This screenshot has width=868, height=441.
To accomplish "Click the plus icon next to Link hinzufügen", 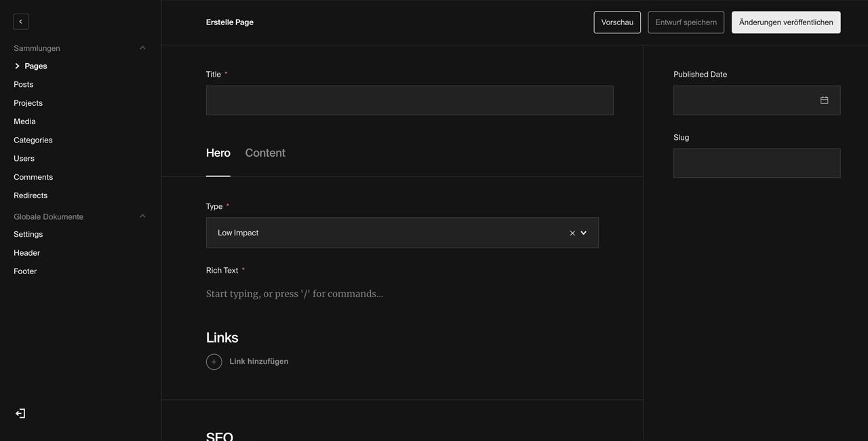I will (x=214, y=361).
